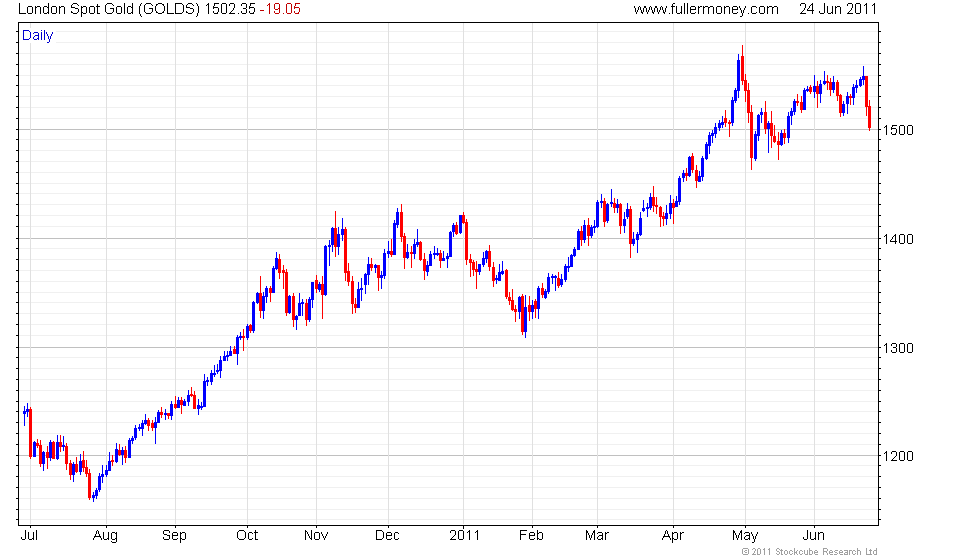Click the 'Apr' month axis label
This screenshot has height=560, width=960.
(x=672, y=536)
